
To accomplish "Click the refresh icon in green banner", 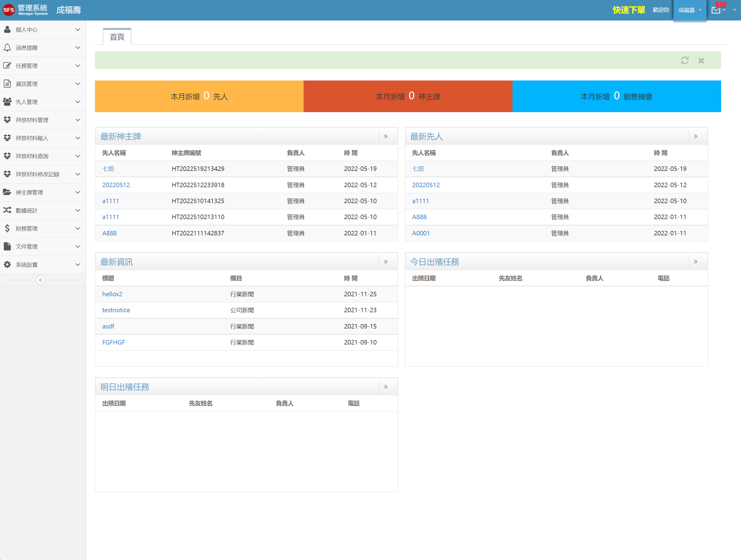I will tap(684, 60).
